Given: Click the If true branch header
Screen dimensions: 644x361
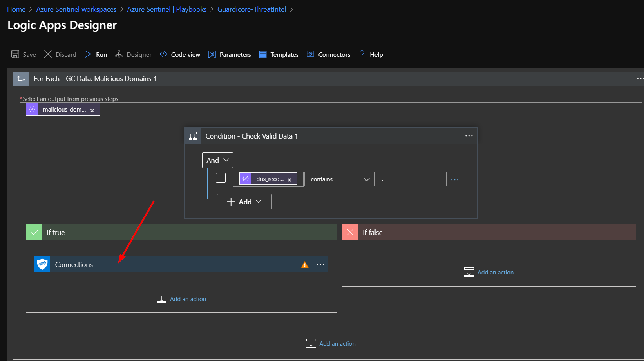Looking at the screenshot, I should coord(181,232).
